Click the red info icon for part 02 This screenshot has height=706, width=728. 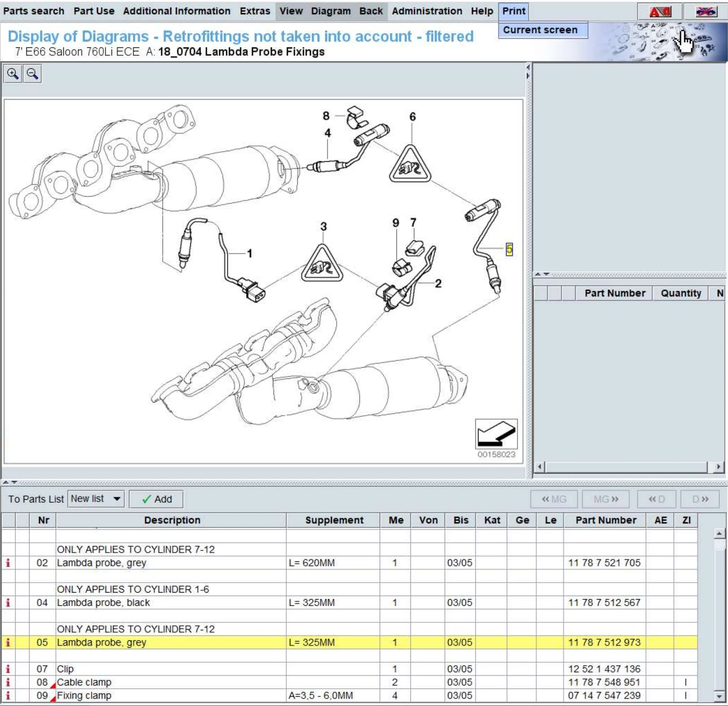tap(8, 563)
